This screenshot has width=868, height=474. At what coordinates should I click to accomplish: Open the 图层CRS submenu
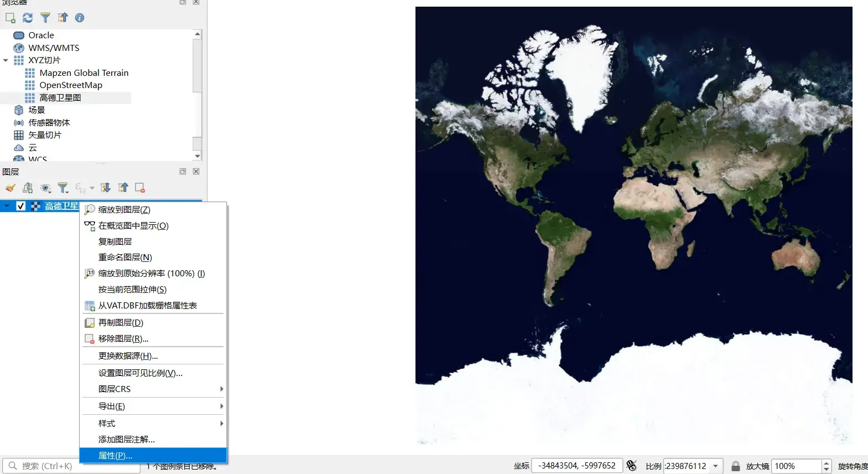(153, 389)
